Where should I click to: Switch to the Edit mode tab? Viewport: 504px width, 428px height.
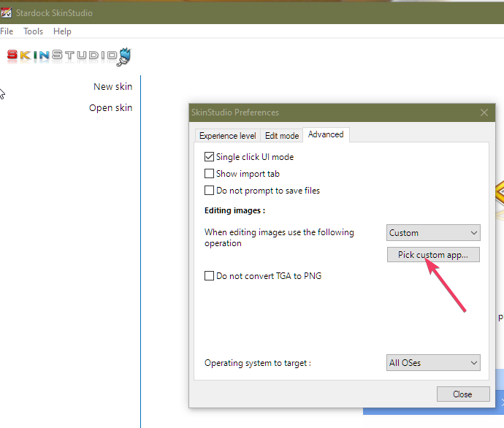[281, 135]
